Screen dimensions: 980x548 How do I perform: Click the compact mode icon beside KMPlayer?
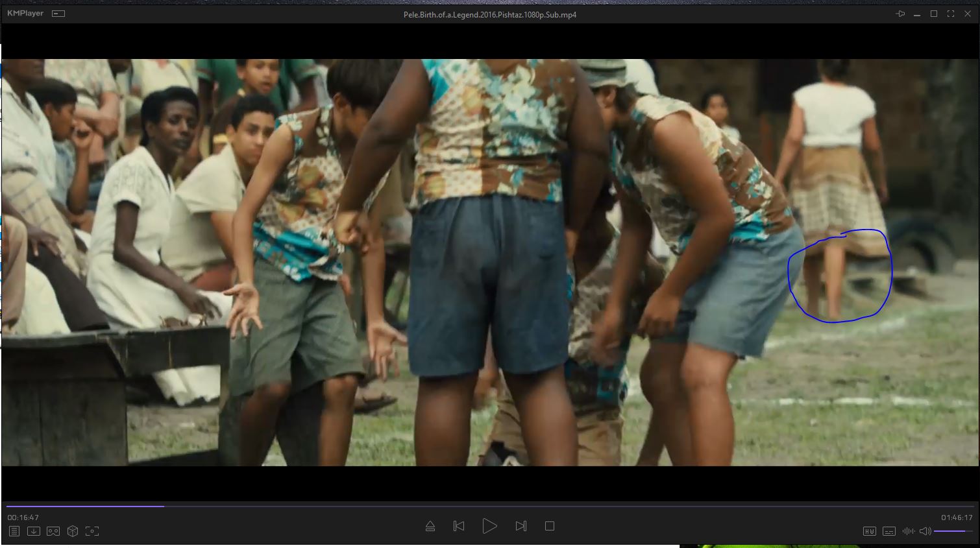[58, 14]
